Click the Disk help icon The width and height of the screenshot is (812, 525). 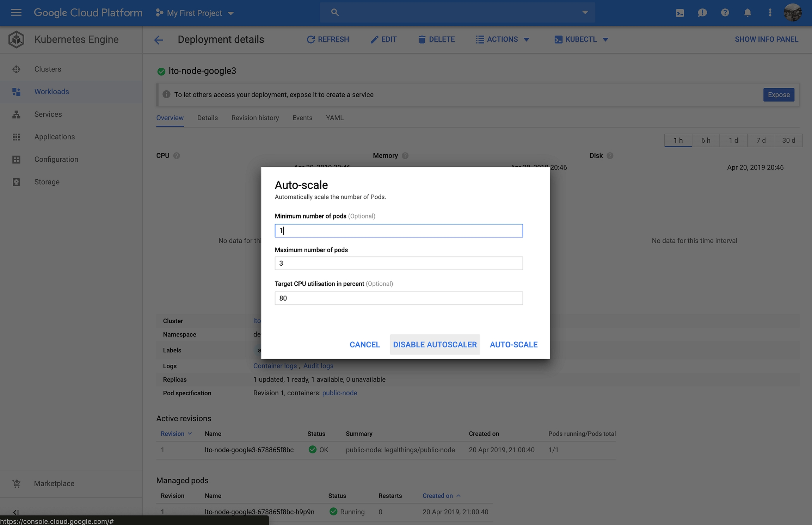[x=610, y=156]
